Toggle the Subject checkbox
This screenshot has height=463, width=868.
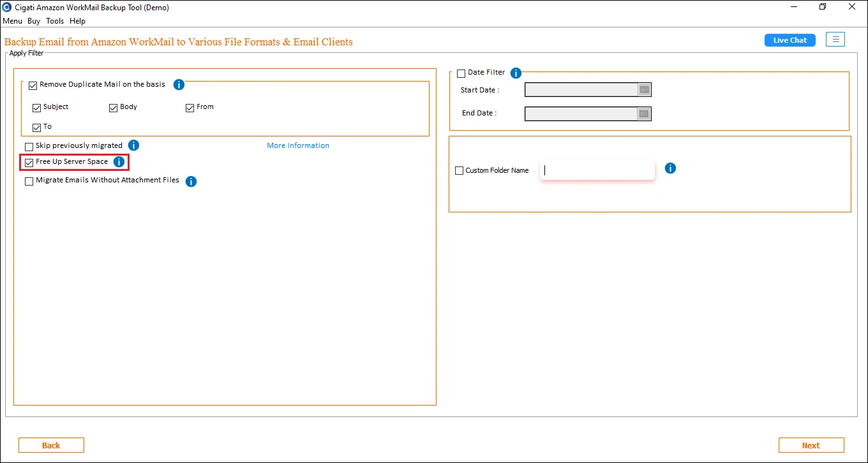pyautogui.click(x=36, y=108)
